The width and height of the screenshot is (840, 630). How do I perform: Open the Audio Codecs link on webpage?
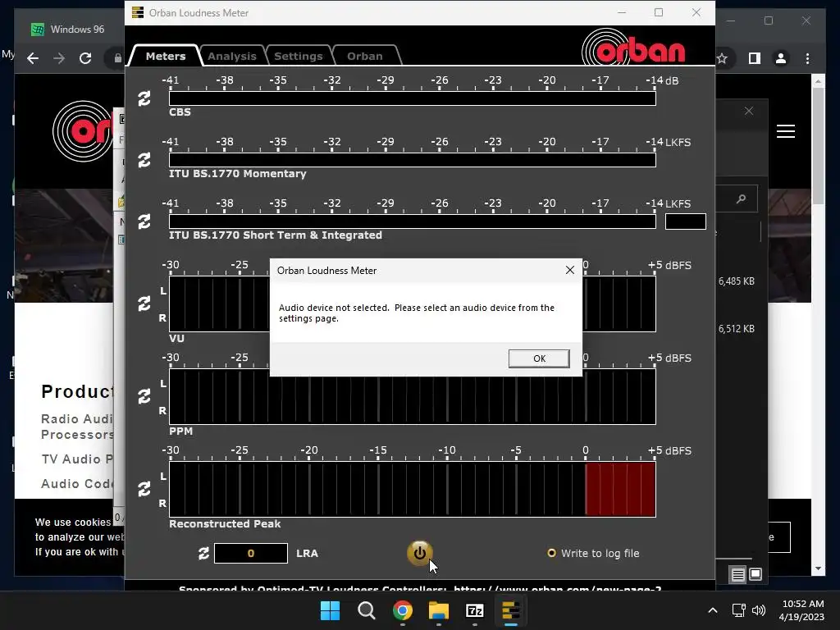(x=78, y=484)
